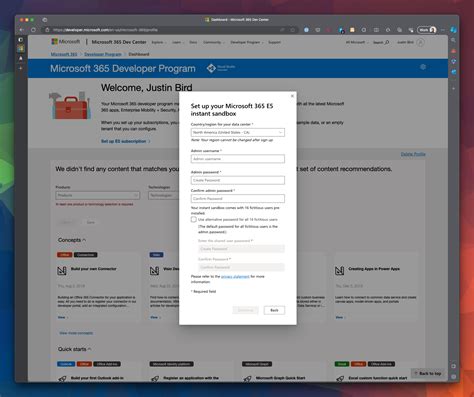Open View link under Creating Apps in Power Apps
This screenshot has height=397, width=474.
coord(340,317)
